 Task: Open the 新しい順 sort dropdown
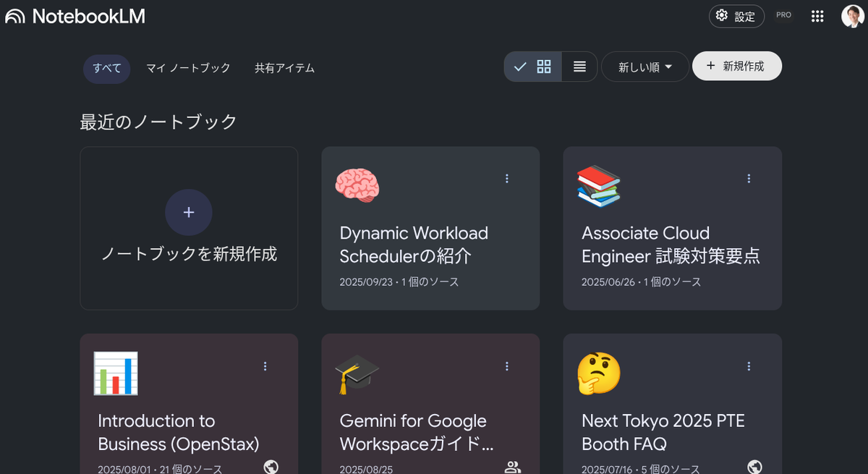tap(645, 67)
